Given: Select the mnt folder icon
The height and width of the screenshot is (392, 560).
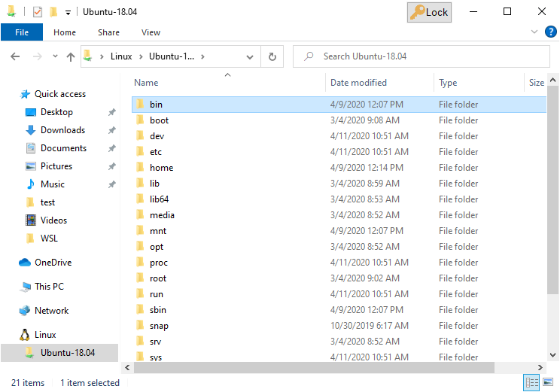Looking at the screenshot, I should [140, 231].
